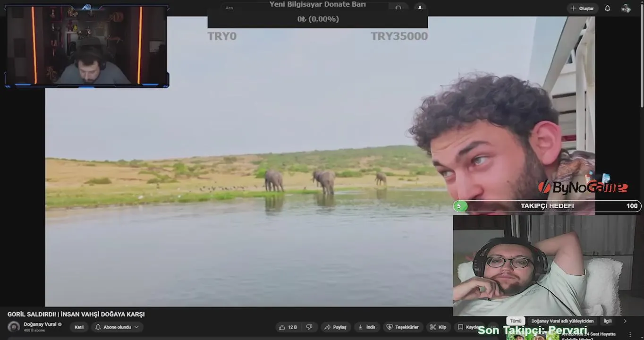
Task: Click the headphones streamer webcam overlay
Action: pyautogui.click(x=547, y=265)
